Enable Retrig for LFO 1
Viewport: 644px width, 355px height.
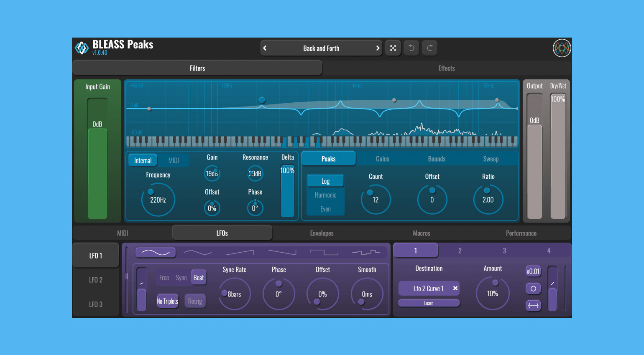point(195,301)
